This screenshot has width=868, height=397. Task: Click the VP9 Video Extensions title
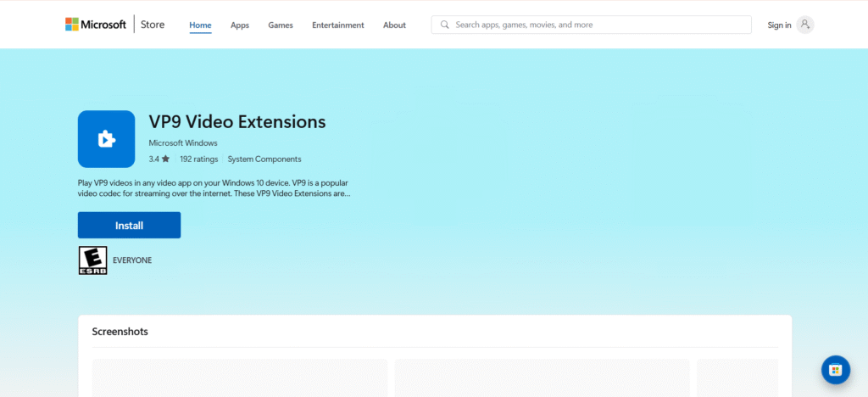(237, 122)
